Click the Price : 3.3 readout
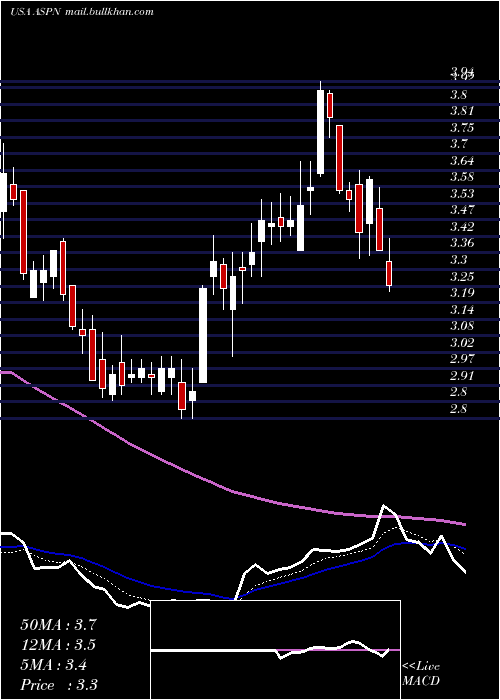 [x=59, y=685]
